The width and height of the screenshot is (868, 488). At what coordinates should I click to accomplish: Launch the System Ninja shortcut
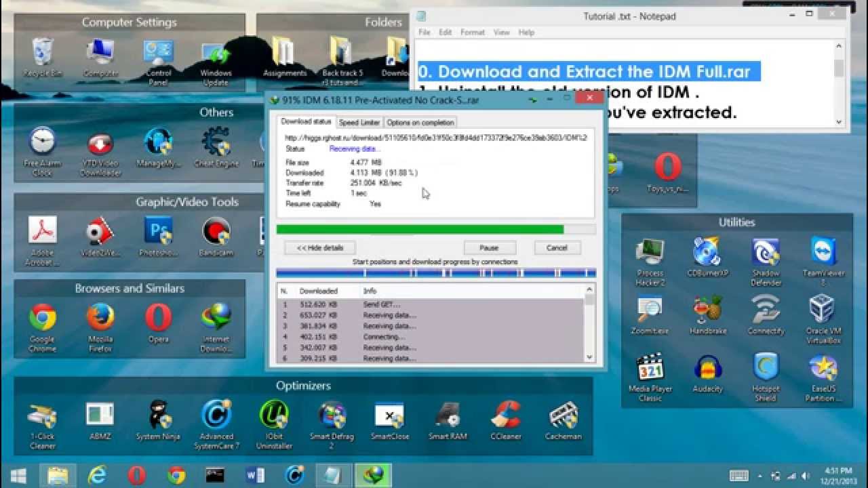click(x=158, y=421)
